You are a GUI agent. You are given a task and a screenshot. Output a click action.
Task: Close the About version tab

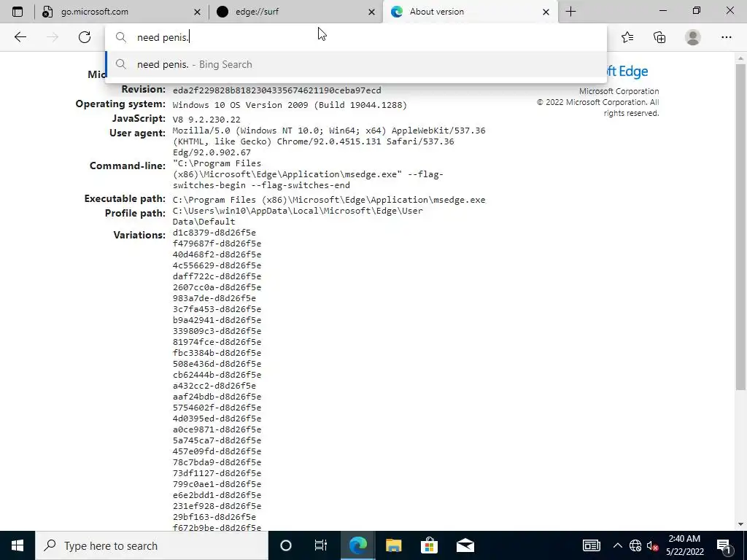point(546,12)
